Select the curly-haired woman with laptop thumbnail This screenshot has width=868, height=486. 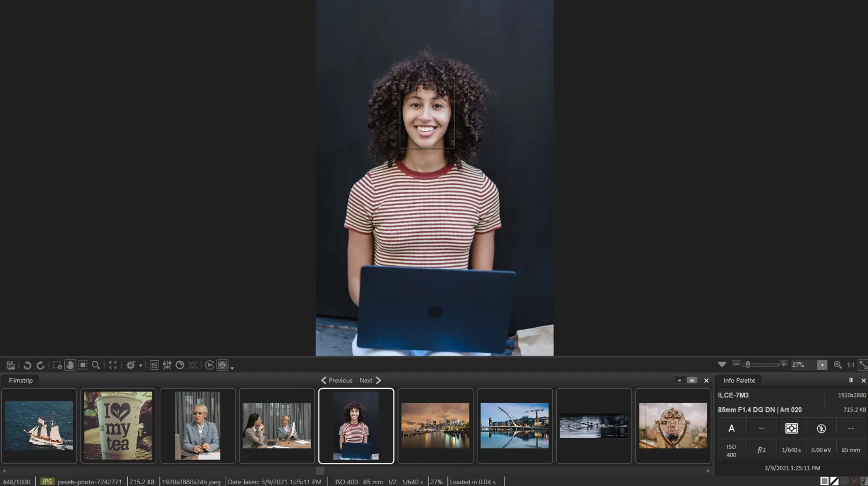356,426
